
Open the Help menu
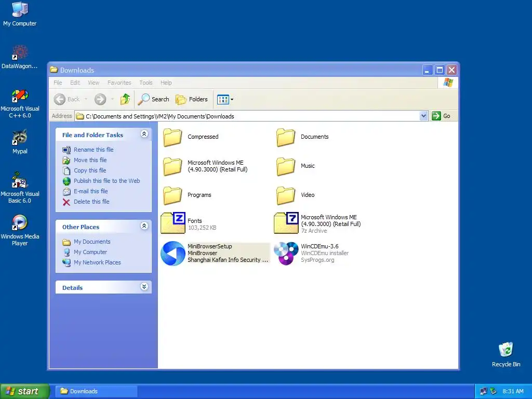click(x=166, y=83)
